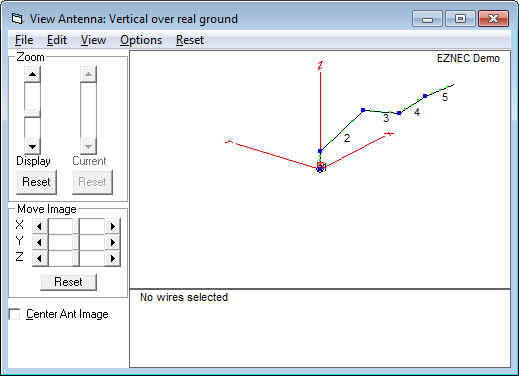The width and height of the screenshot is (519, 376).
Task: Click the Display zoom slider thumb
Action: [x=32, y=114]
